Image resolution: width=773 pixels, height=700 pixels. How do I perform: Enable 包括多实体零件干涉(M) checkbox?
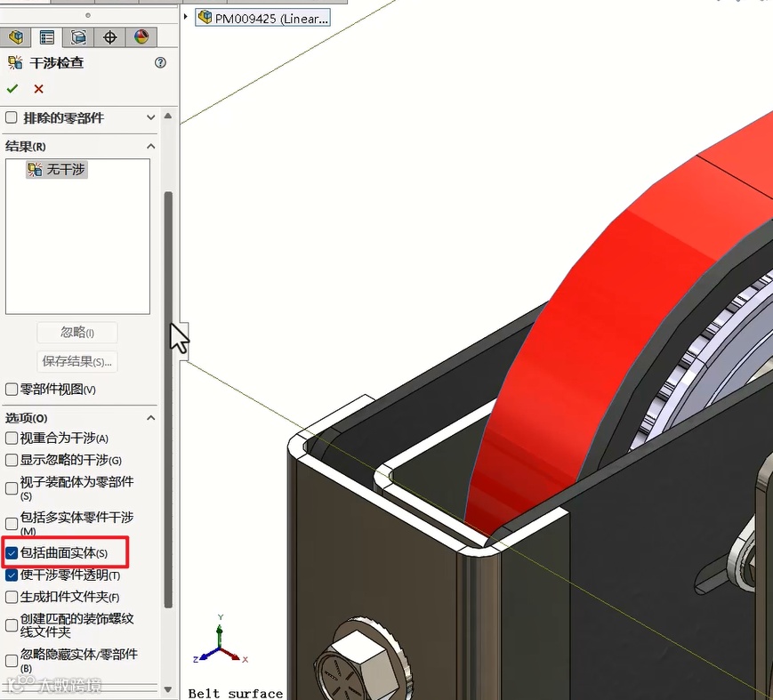[12, 524]
